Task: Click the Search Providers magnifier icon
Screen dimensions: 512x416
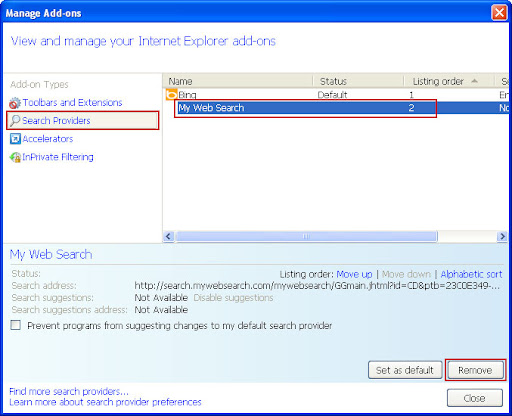Action: click(15, 120)
